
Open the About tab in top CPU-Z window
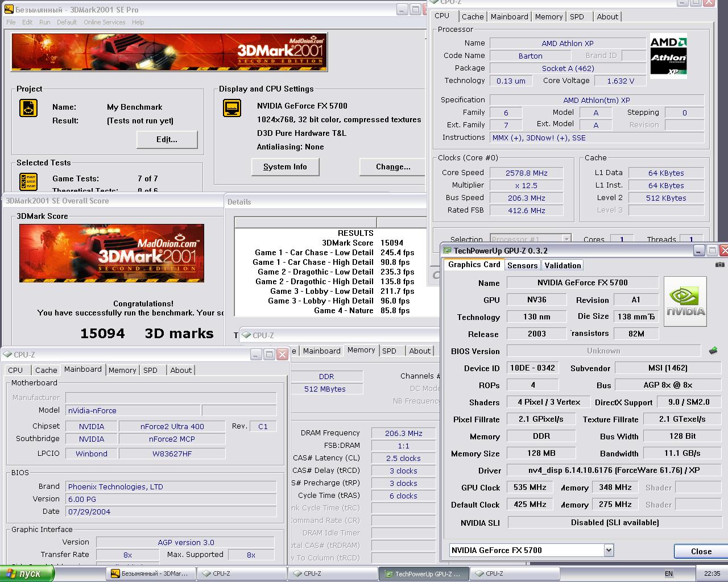click(607, 16)
